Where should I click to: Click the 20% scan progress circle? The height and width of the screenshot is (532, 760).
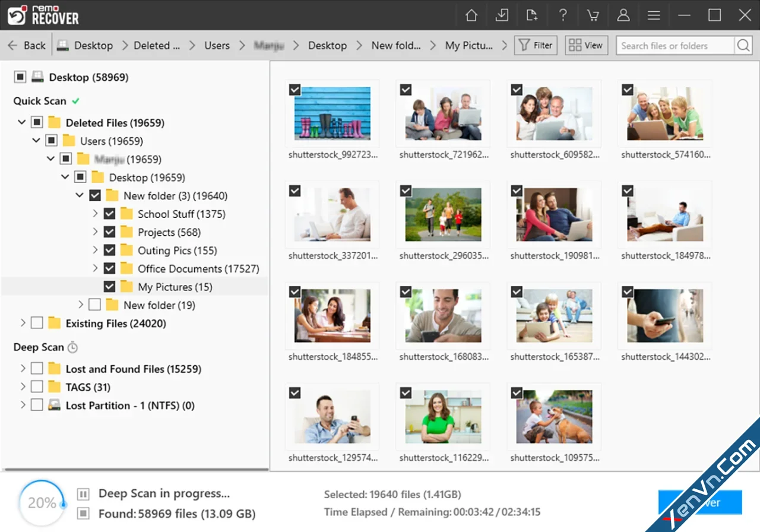point(42,503)
